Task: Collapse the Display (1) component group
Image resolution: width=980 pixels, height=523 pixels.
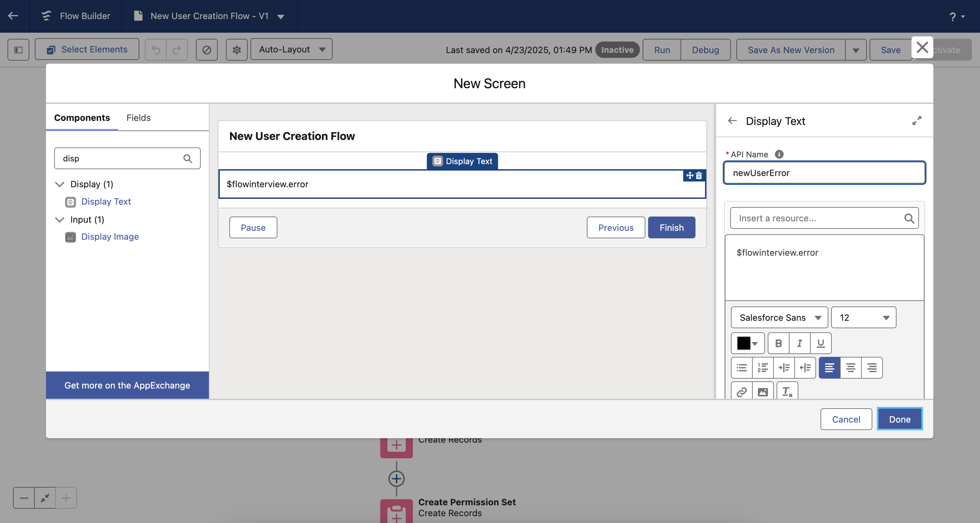Action: (x=60, y=184)
